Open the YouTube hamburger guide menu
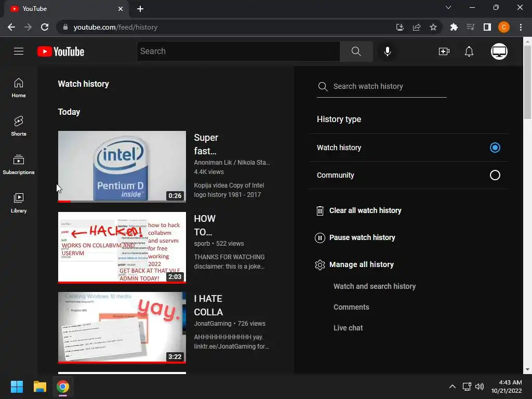 (x=19, y=51)
